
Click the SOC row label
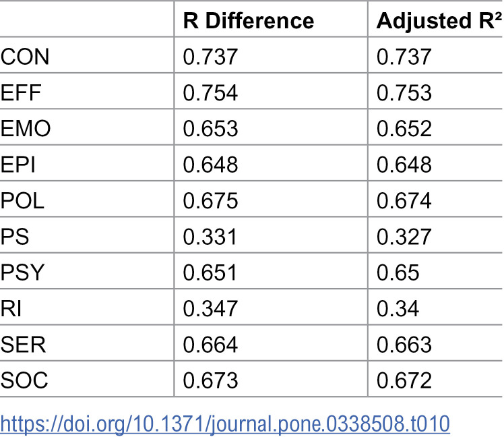pyautogui.click(x=24, y=380)
